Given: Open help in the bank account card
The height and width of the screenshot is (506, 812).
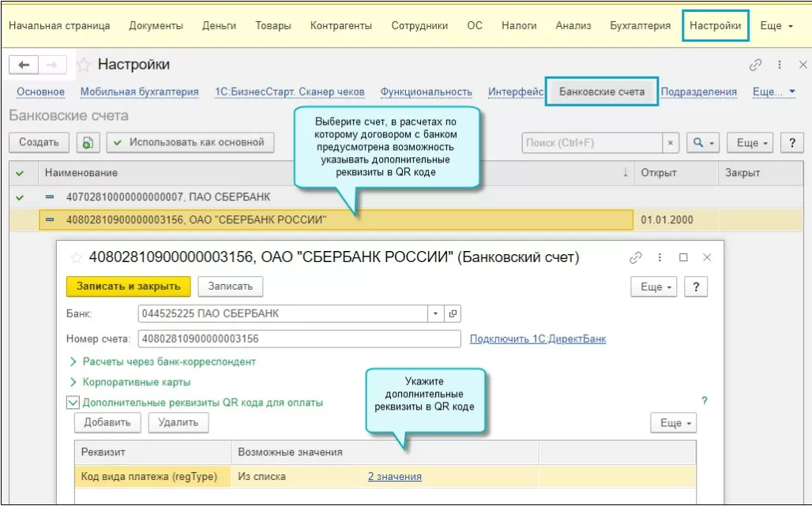Looking at the screenshot, I should pyautogui.click(x=696, y=287).
